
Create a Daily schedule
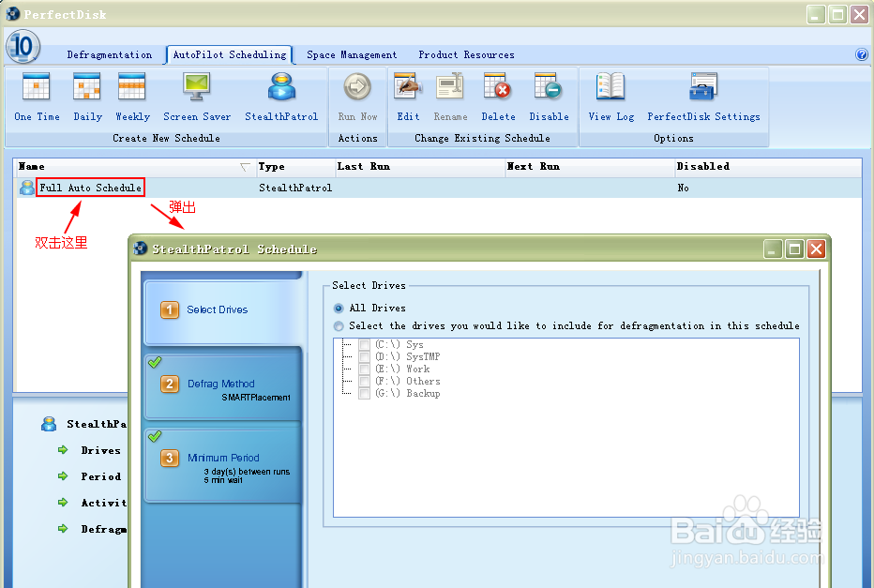(x=87, y=96)
